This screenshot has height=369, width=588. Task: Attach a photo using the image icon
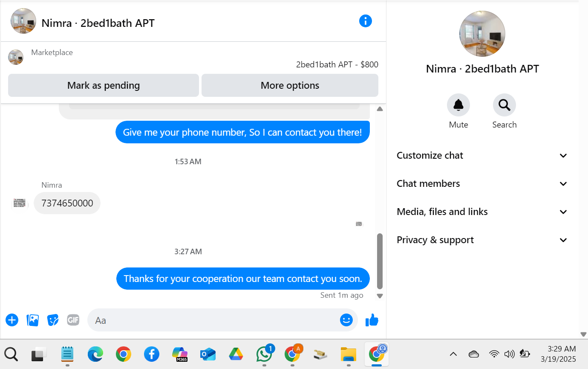pyautogui.click(x=33, y=320)
